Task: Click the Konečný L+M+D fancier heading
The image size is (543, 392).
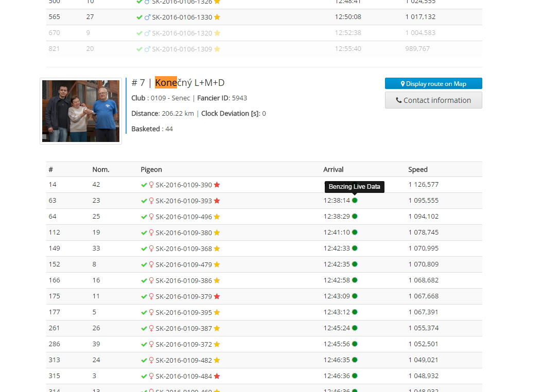Action: pyautogui.click(x=178, y=83)
